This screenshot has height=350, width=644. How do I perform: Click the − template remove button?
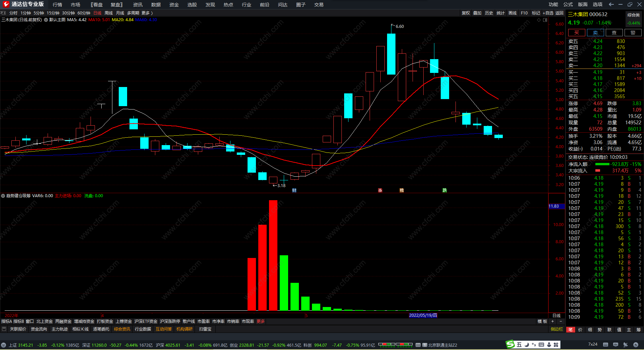pos(561,321)
